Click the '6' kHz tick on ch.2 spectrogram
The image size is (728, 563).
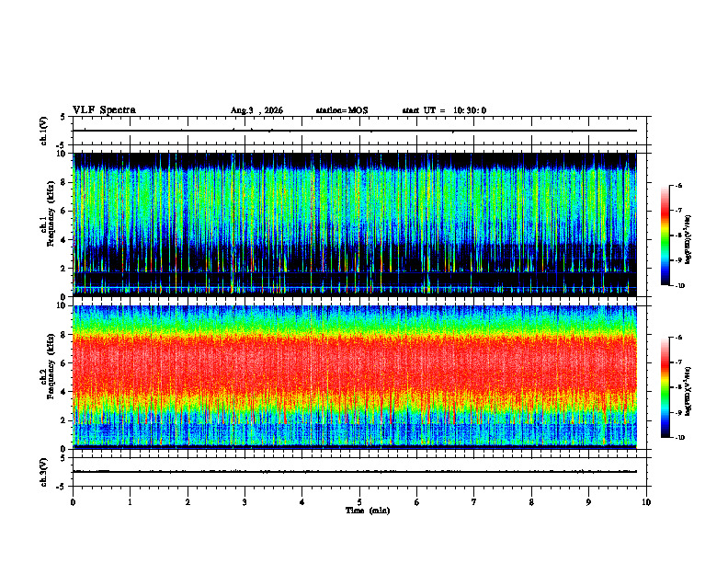pyautogui.click(x=64, y=363)
